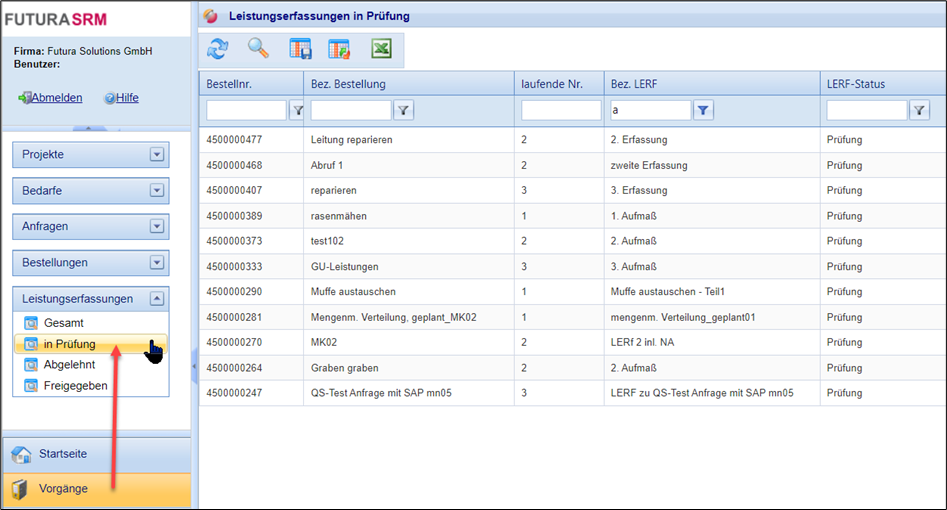947x510 pixels.
Task: Click the blue filter icon for Bez. LERF
Action: (703, 111)
